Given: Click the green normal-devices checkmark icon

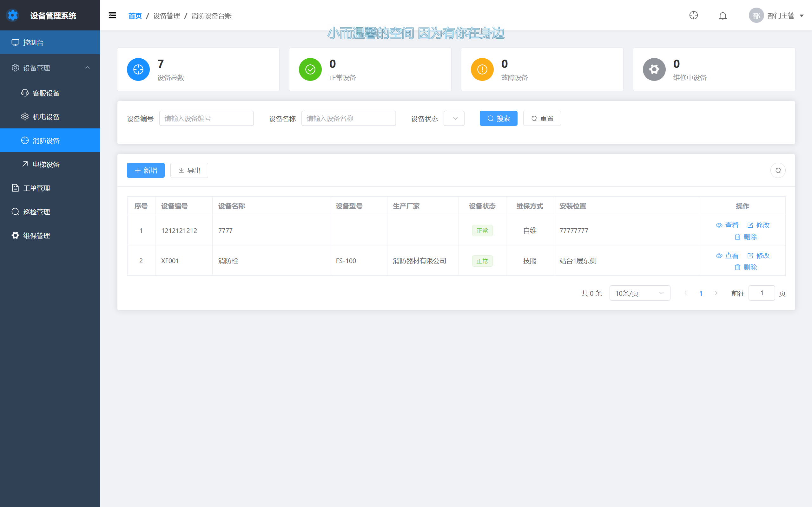Looking at the screenshot, I should click(310, 69).
